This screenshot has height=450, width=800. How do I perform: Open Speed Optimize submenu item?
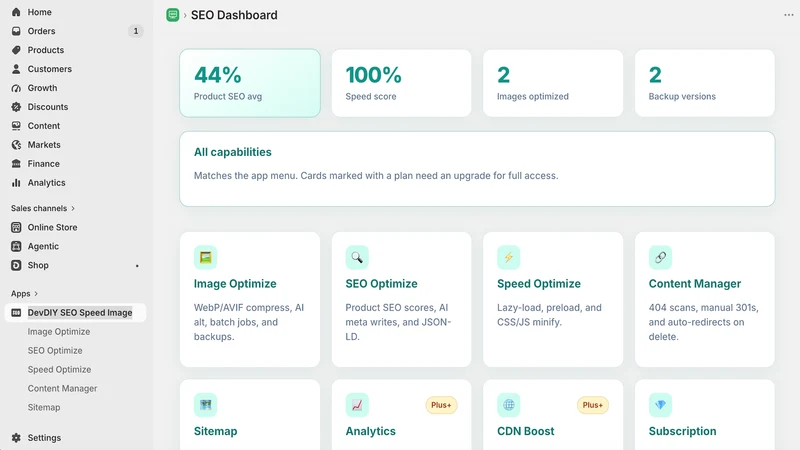tap(59, 369)
